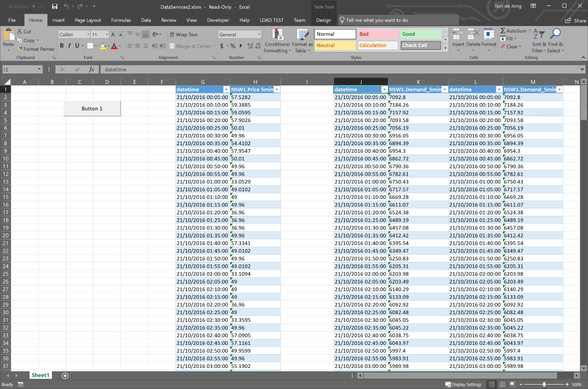Image resolution: width=588 pixels, height=389 pixels.
Task: Expand the Calibri font name dropdown
Action: click(88, 35)
